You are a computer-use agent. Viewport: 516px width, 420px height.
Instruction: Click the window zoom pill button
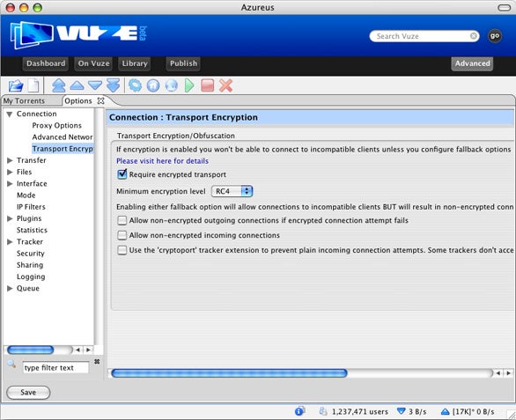(504, 7)
